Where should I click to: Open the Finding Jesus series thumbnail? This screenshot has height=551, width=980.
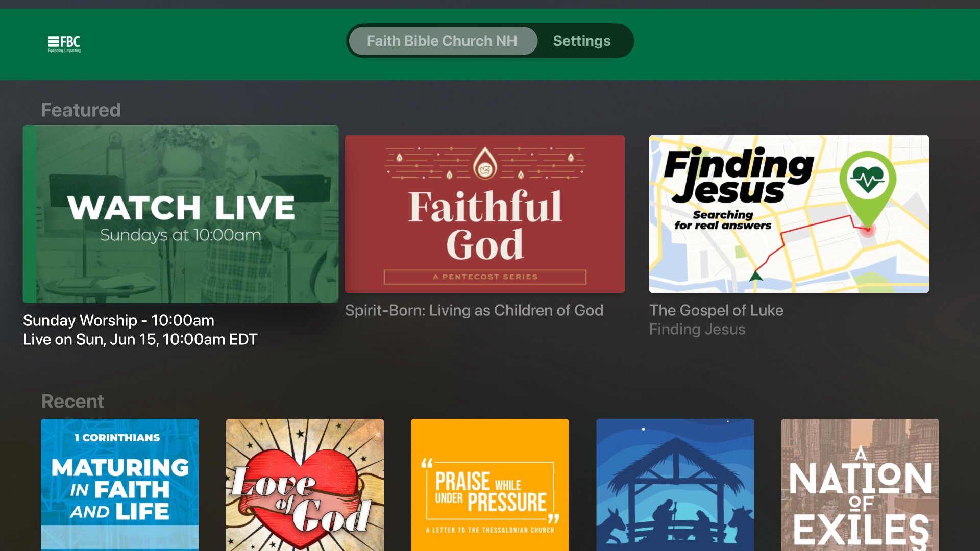tap(789, 214)
